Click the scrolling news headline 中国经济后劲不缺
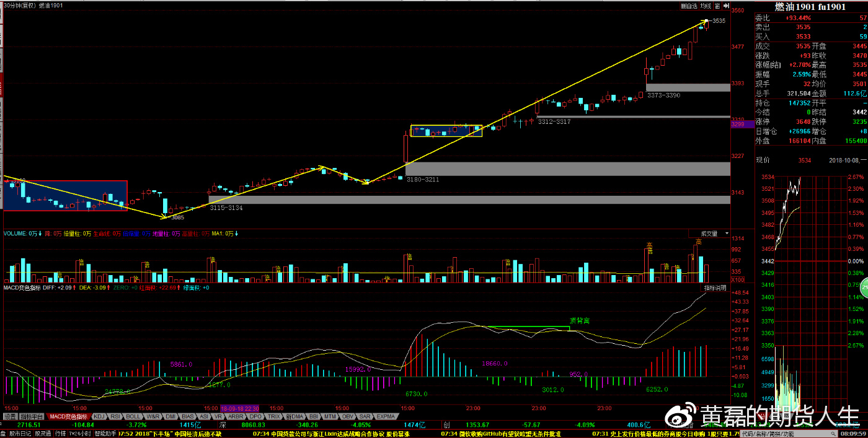Image resolution: width=868 pixels, height=438 pixels. click(x=198, y=433)
